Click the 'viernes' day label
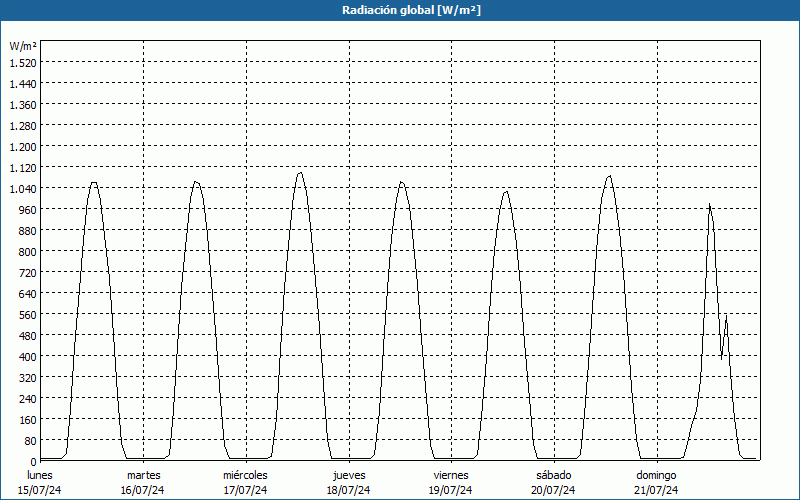Image resolution: width=800 pixels, height=500 pixels. [x=451, y=475]
